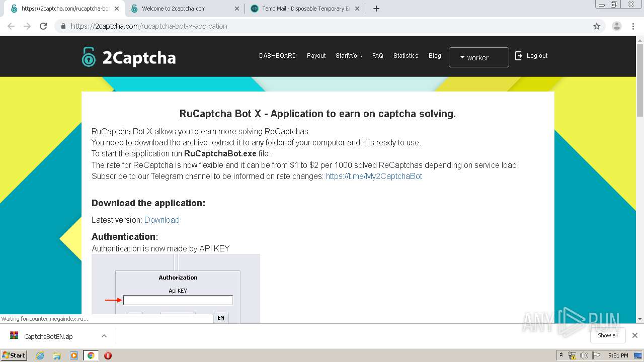Click the network tray icon

pos(572,355)
